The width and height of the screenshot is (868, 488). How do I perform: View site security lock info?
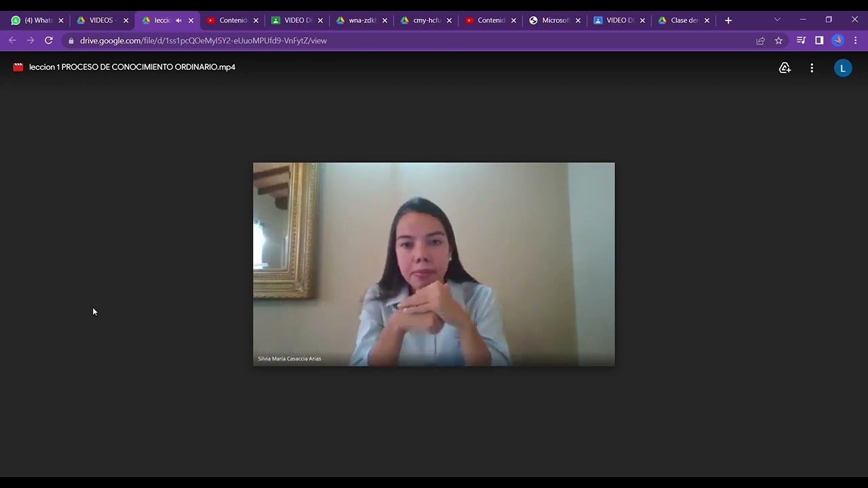[71, 41]
